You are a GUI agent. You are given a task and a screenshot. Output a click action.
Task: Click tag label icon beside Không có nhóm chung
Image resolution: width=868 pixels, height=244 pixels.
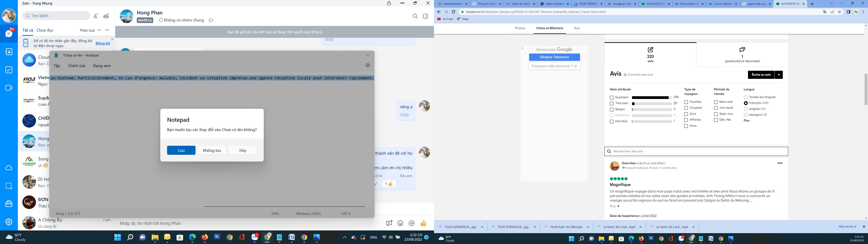point(211,20)
